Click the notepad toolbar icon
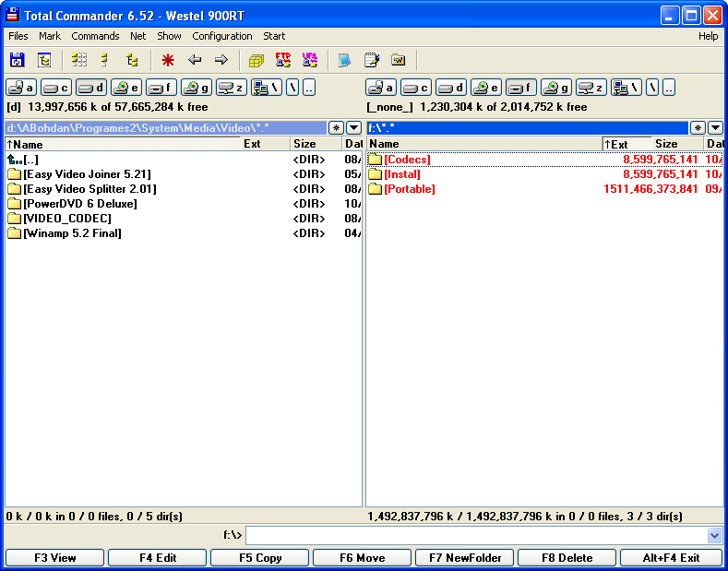This screenshot has width=728, height=571. coord(372,60)
